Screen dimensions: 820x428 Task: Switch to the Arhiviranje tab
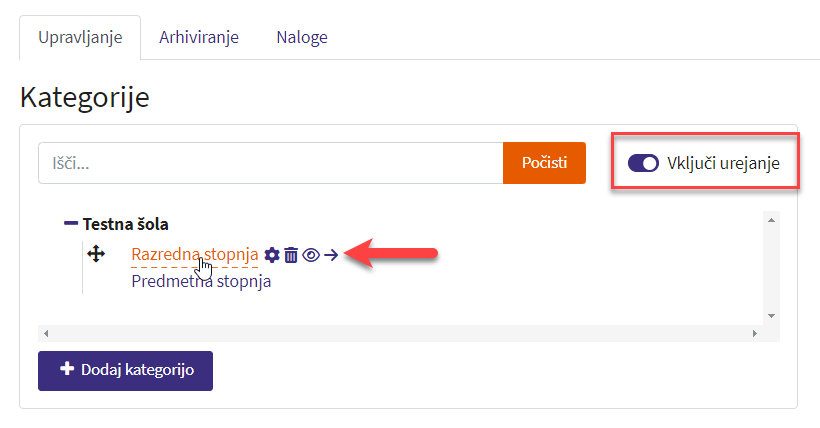coord(198,38)
